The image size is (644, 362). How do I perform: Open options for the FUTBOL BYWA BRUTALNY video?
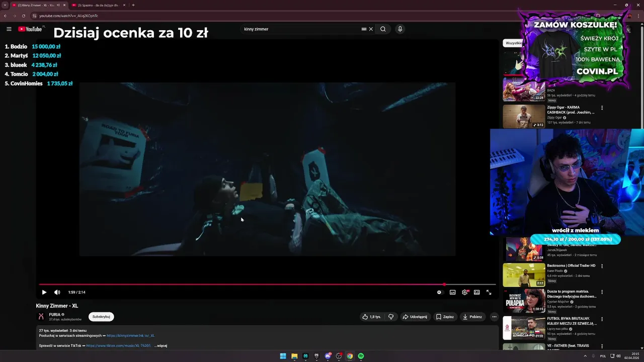(602, 319)
